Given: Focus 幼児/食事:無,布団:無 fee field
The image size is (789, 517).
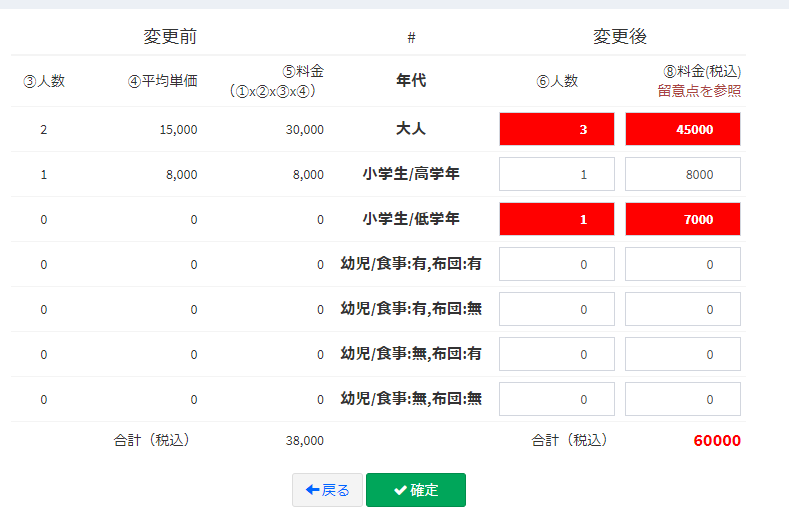Looking at the screenshot, I should (x=683, y=399).
